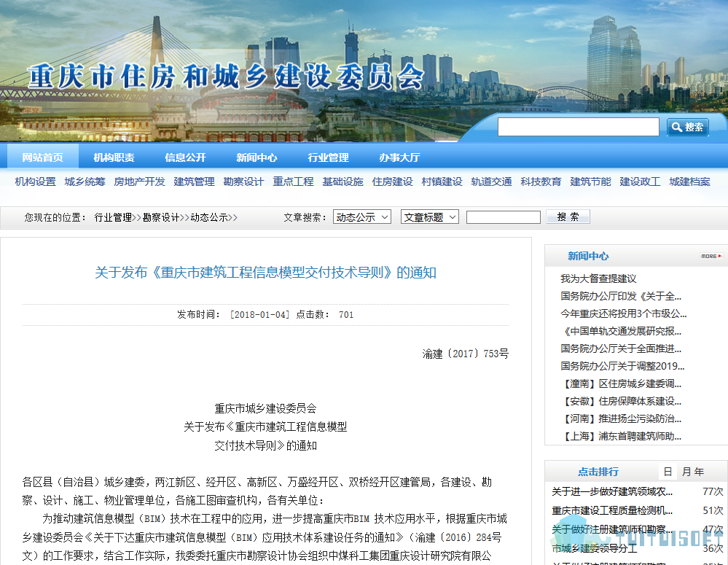
Task: Go to 重点工程 sub-navigation link
Action: click(x=293, y=182)
